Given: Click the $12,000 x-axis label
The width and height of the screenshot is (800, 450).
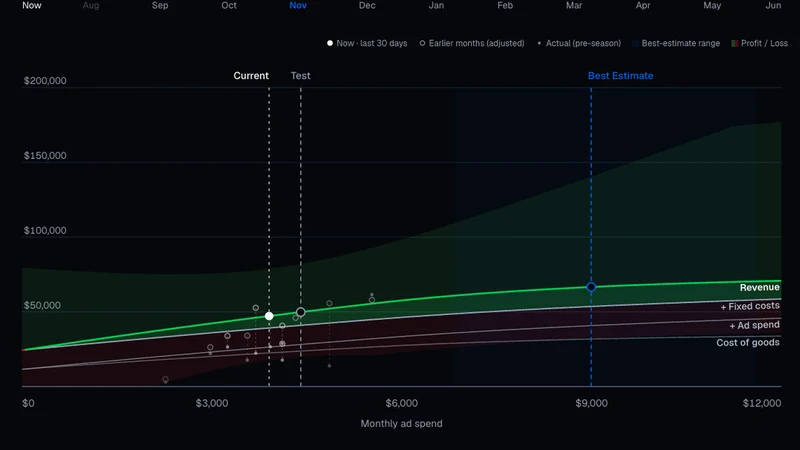Looking at the screenshot, I should tap(762, 403).
